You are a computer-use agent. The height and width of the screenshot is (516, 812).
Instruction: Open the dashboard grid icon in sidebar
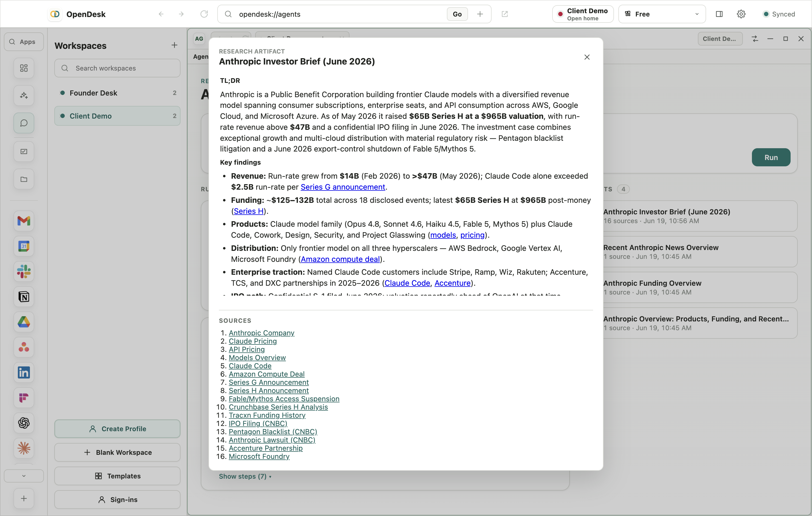tap(24, 68)
